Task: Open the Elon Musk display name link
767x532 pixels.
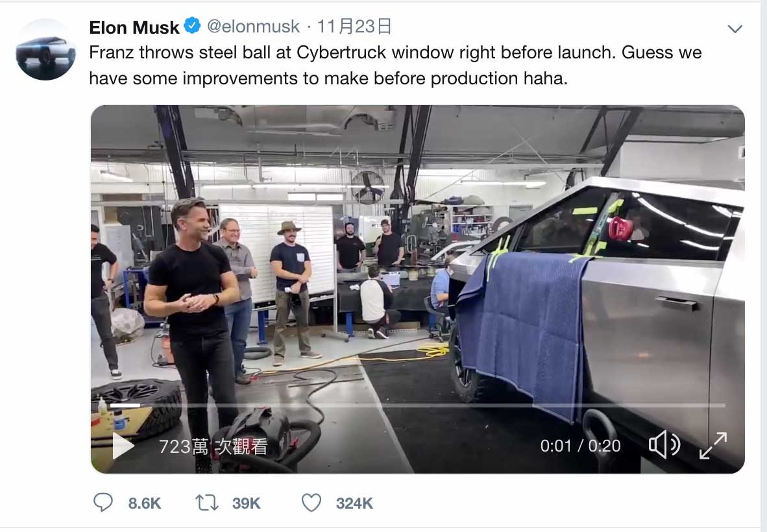Action: 134,27
